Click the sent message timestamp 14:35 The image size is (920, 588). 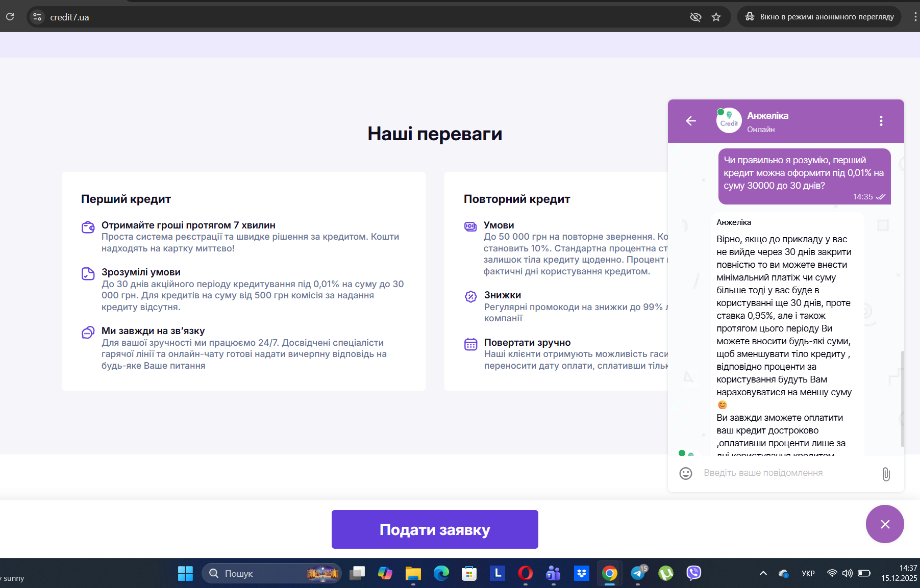[863, 197]
